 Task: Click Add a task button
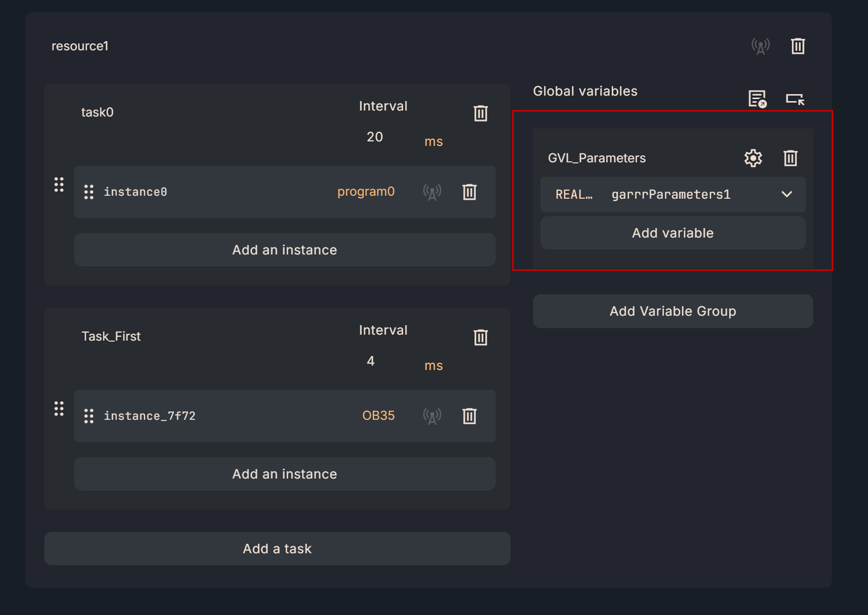tap(277, 548)
